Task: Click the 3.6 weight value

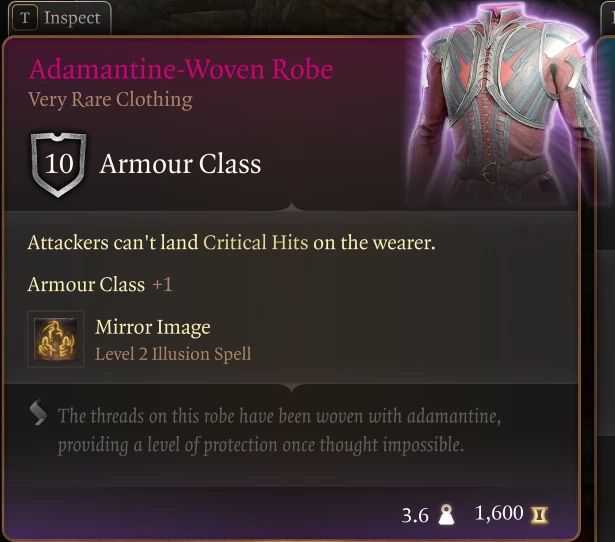Action: (415, 515)
